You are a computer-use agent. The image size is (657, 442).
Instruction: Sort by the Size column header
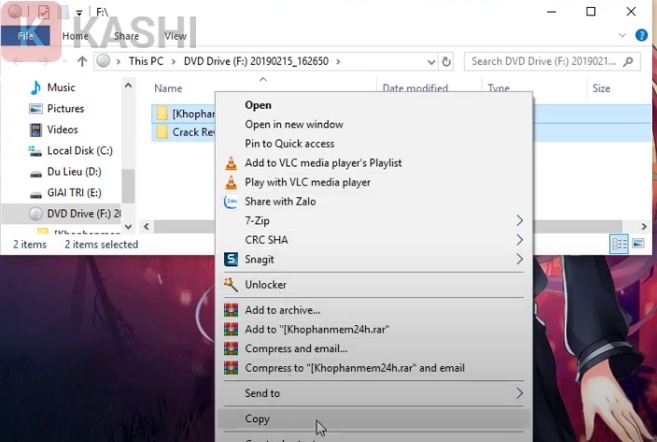click(x=601, y=88)
